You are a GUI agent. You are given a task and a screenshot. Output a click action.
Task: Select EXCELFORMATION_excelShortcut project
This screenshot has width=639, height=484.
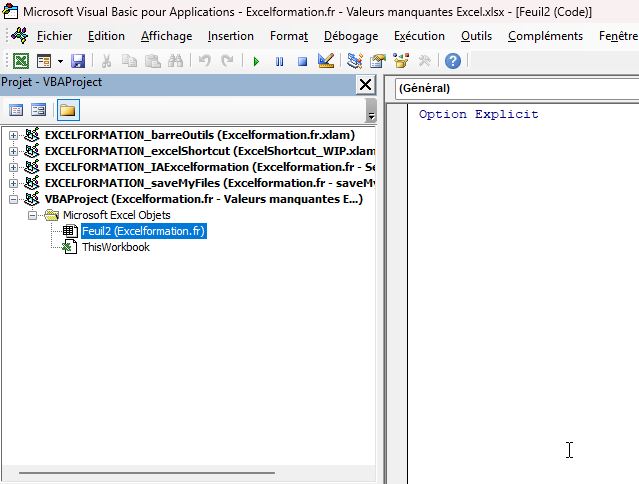(x=210, y=151)
